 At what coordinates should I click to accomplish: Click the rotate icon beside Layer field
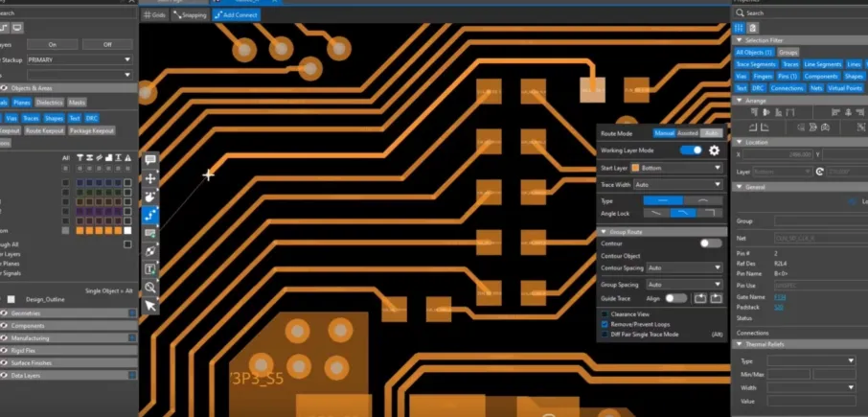(820, 172)
